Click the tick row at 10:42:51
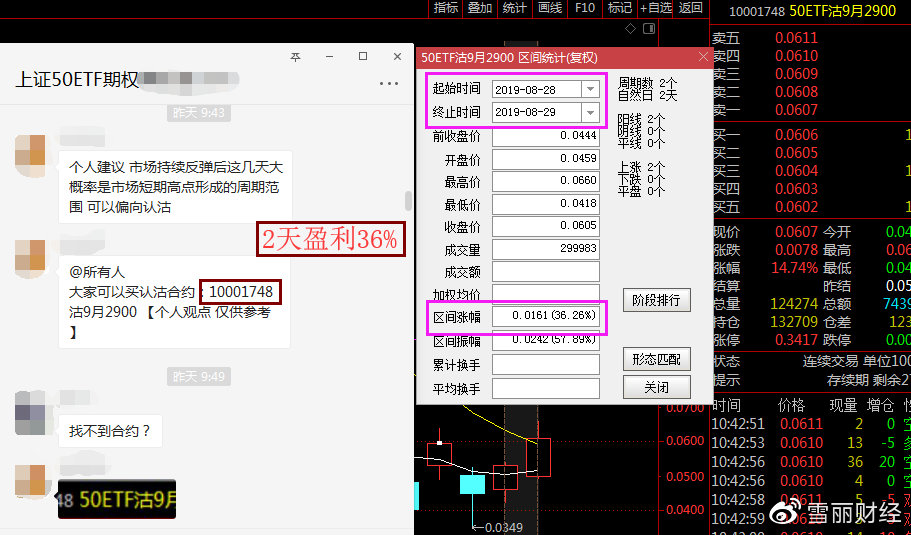 pos(811,424)
